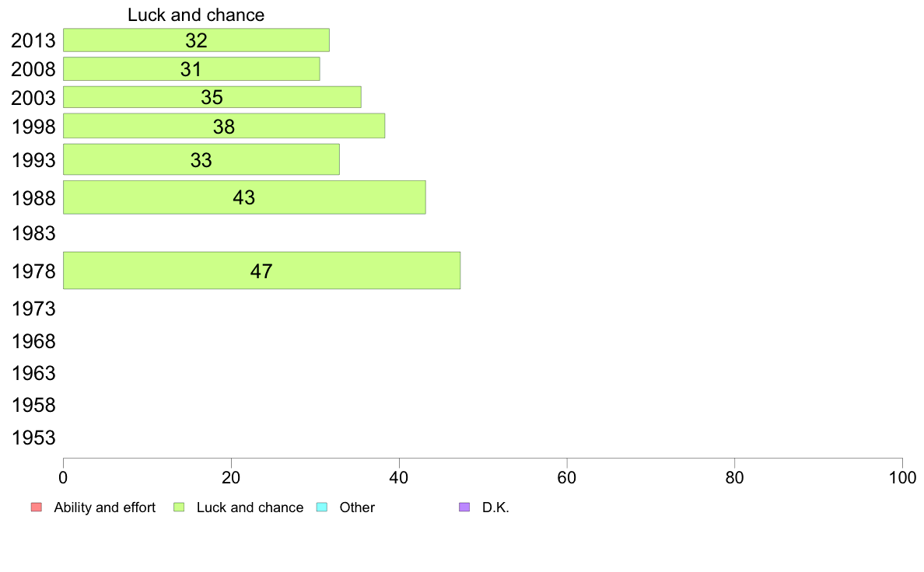Viewport: 924px width, 572px height.
Task: Click the D.K. legend label
Action: pos(495,507)
